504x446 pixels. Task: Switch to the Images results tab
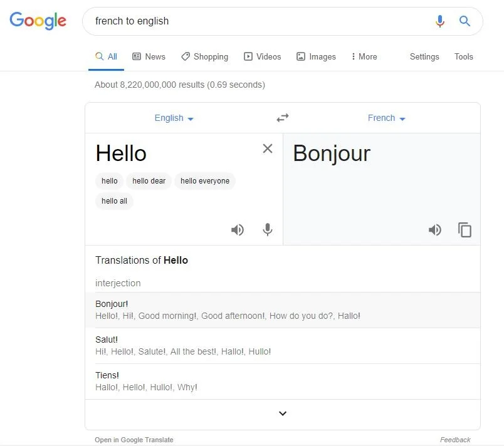point(321,56)
